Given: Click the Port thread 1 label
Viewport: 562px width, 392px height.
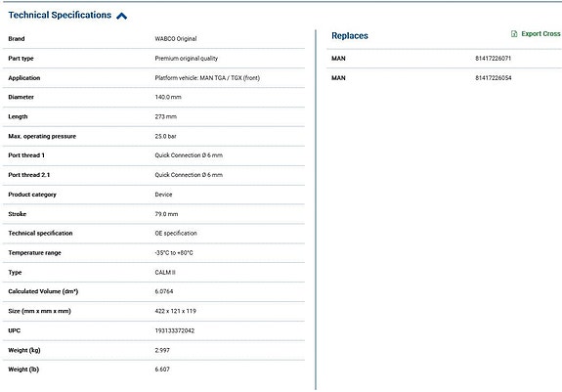Looking at the screenshot, I should [x=26, y=155].
